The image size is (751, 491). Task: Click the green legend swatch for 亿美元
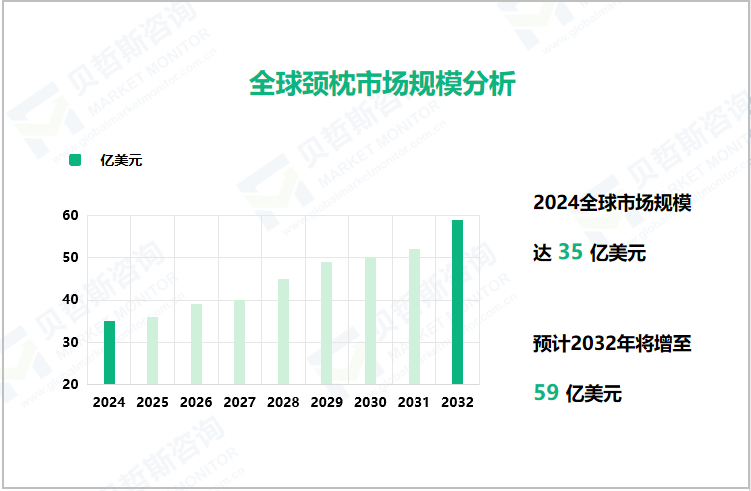(75, 160)
